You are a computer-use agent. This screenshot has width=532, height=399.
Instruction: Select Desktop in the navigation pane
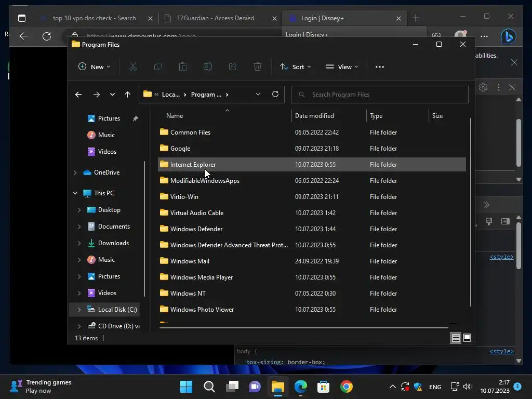coord(109,210)
